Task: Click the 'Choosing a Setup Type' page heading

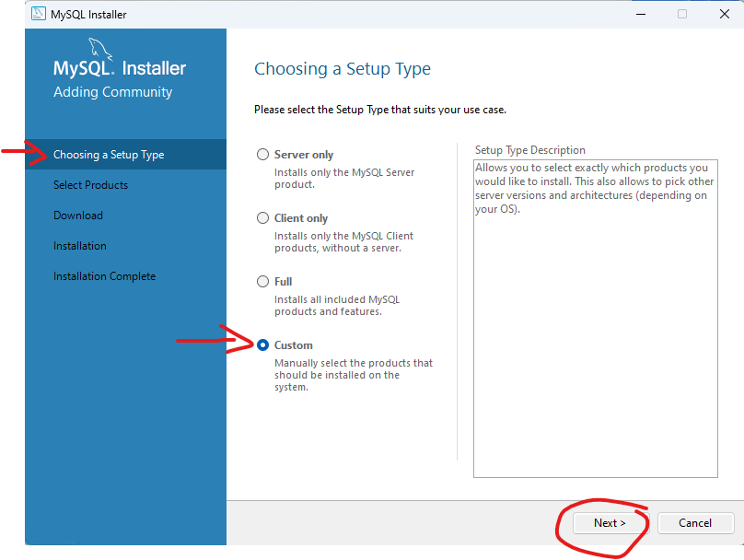Action: pos(343,69)
